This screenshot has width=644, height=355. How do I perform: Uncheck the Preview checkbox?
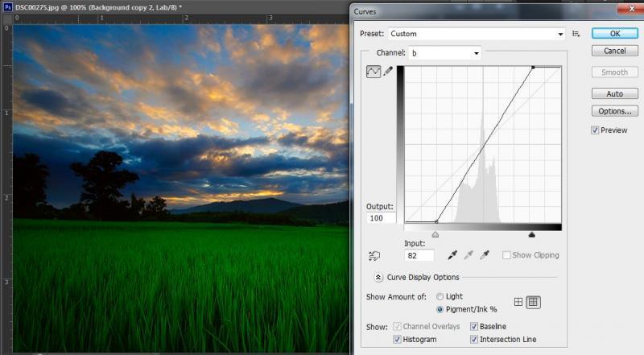[596, 130]
